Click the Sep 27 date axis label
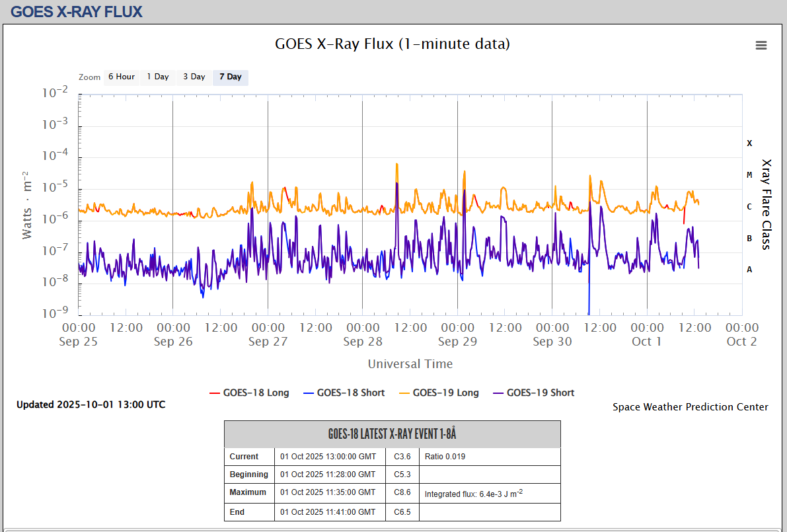 [x=268, y=342]
